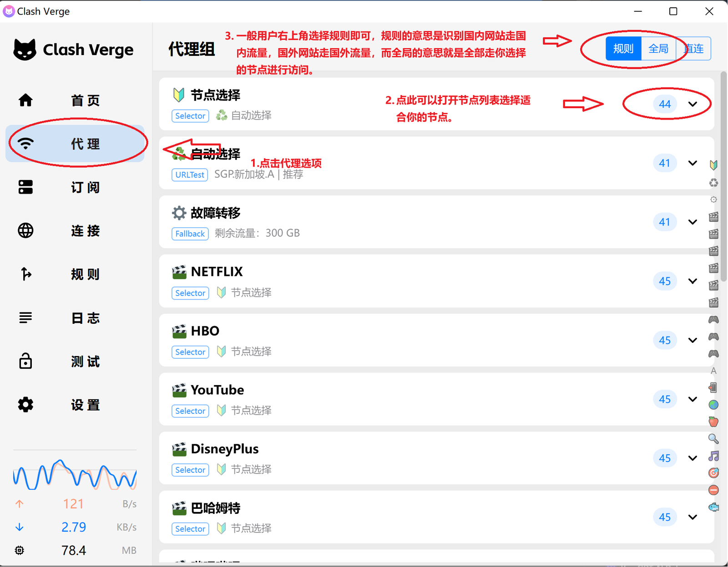
Task: Jump via the letter A in the index strip
Action: 713,371
